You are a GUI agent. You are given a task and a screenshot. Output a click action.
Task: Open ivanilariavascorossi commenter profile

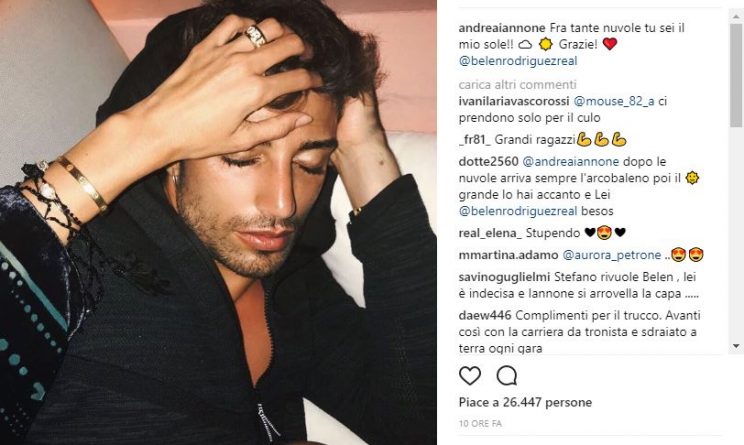pos(514,101)
